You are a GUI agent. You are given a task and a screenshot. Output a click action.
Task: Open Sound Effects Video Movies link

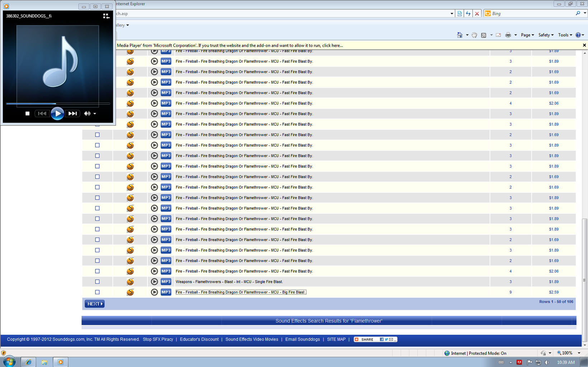(x=252, y=339)
